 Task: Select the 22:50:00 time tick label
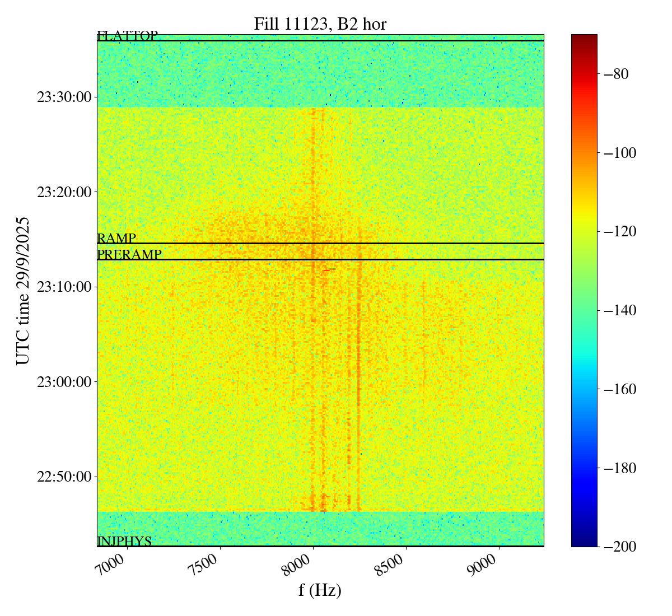click(64, 477)
